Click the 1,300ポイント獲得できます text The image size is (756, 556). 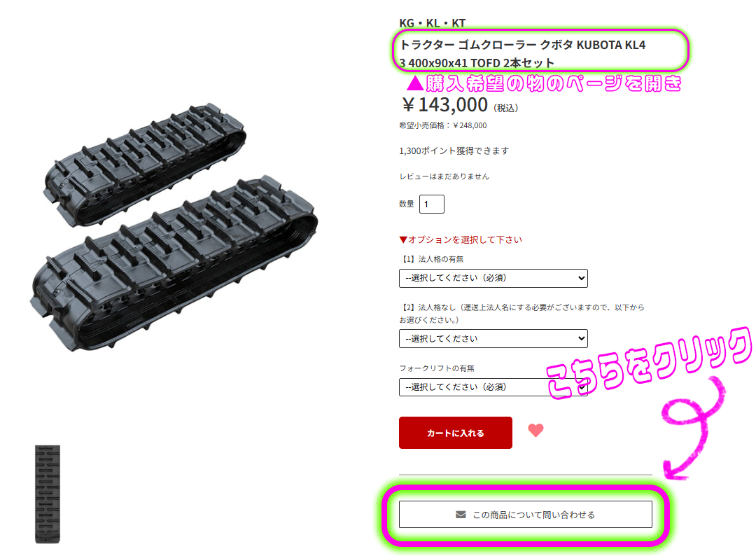[454, 151]
